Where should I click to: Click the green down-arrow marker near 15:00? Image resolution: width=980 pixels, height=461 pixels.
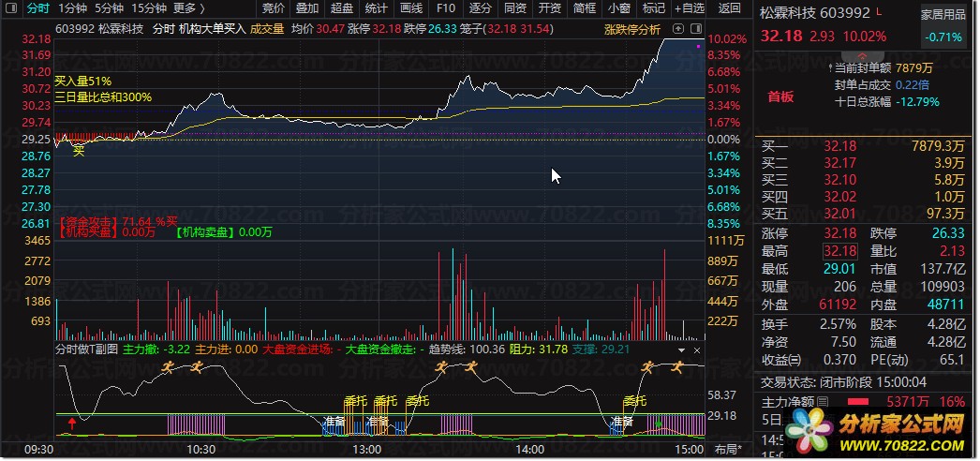pos(658,424)
